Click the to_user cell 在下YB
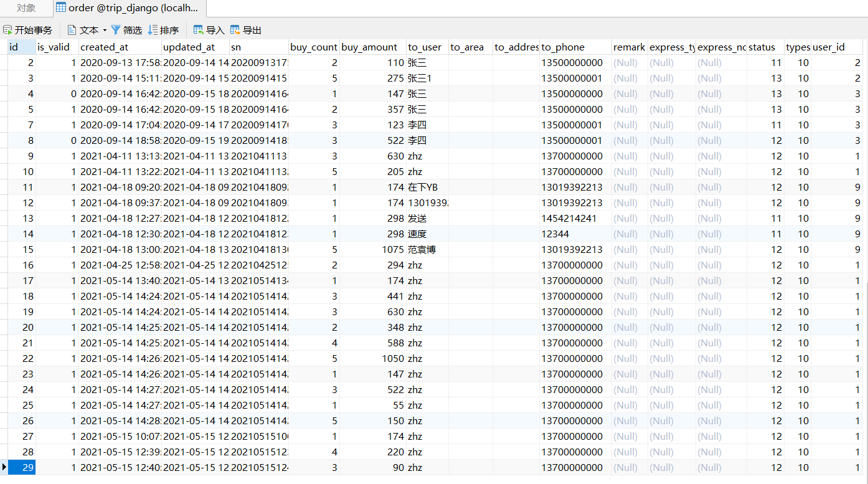This screenshot has width=868, height=484. point(428,187)
